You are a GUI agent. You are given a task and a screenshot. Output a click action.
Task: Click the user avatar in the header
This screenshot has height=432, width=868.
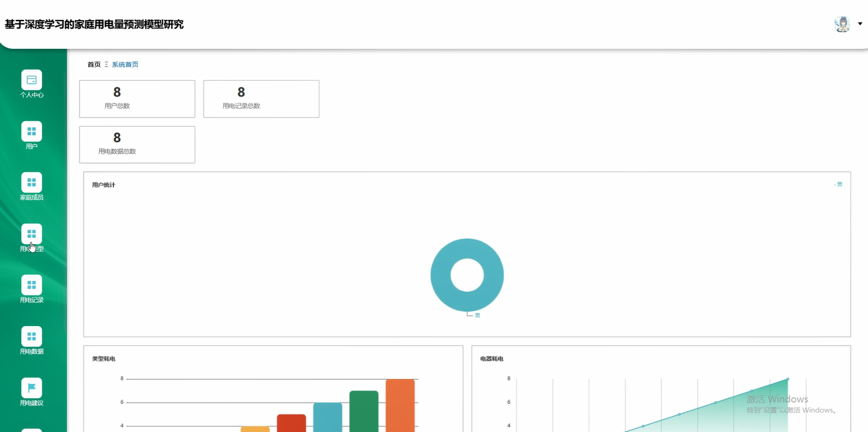point(843,24)
